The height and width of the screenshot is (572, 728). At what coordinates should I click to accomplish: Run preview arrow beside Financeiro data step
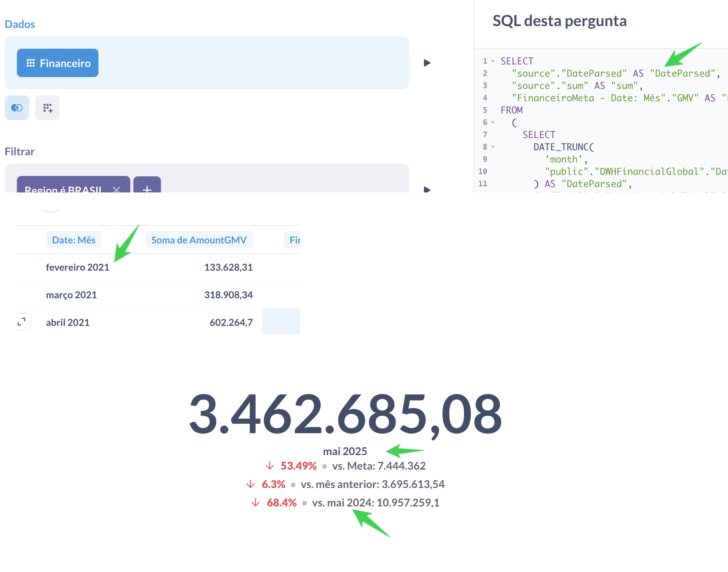click(427, 63)
